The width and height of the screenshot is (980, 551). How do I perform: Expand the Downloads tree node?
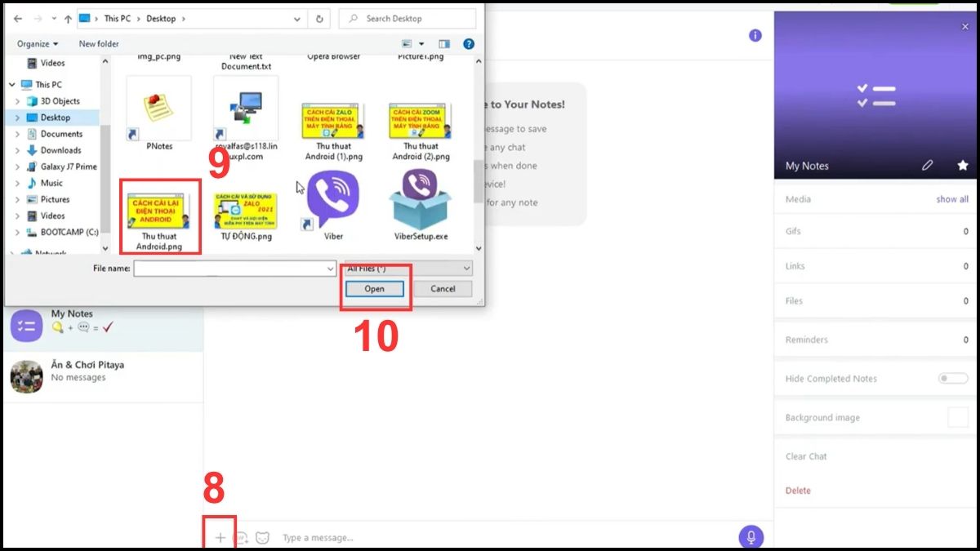point(18,149)
